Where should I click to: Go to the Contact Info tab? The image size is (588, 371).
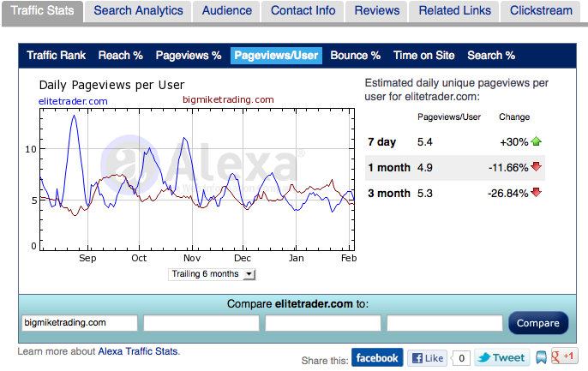point(303,11)
